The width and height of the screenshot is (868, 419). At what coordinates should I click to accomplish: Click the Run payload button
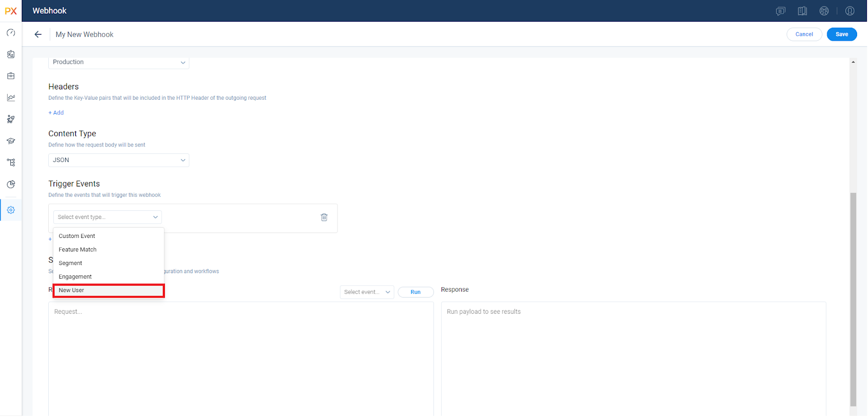pyautogui.click(x=416, y=292)
